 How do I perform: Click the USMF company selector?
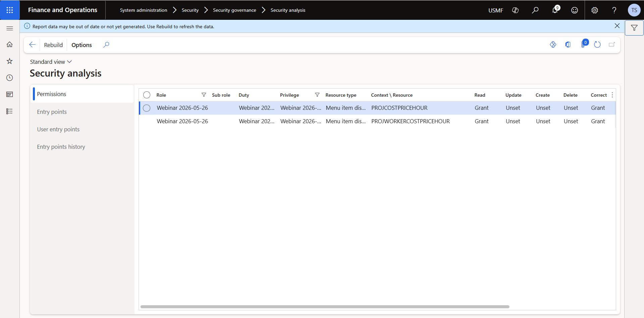coord(496,10)
